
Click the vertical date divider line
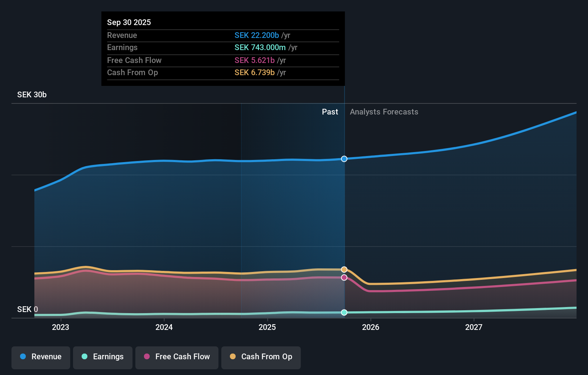344,215
